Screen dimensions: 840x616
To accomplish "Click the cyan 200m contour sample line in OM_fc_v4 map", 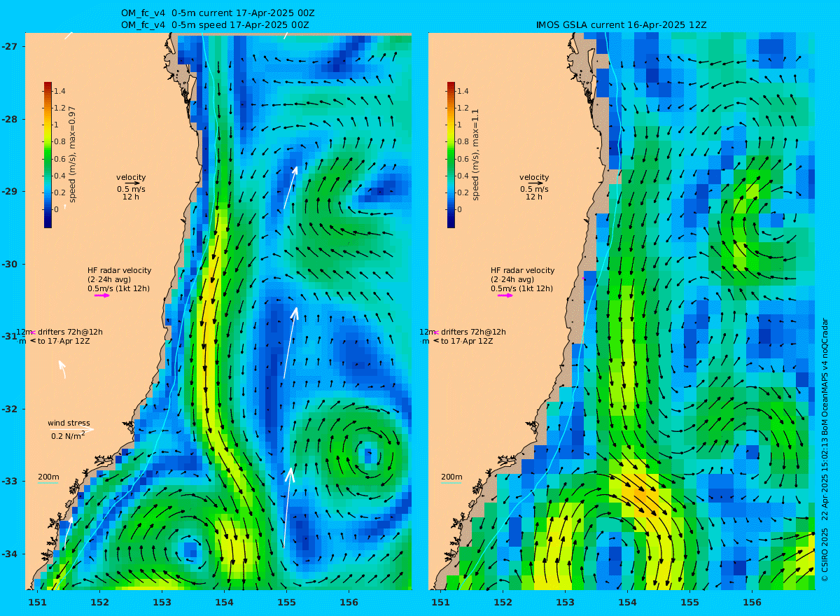I will tap(48, 483).
